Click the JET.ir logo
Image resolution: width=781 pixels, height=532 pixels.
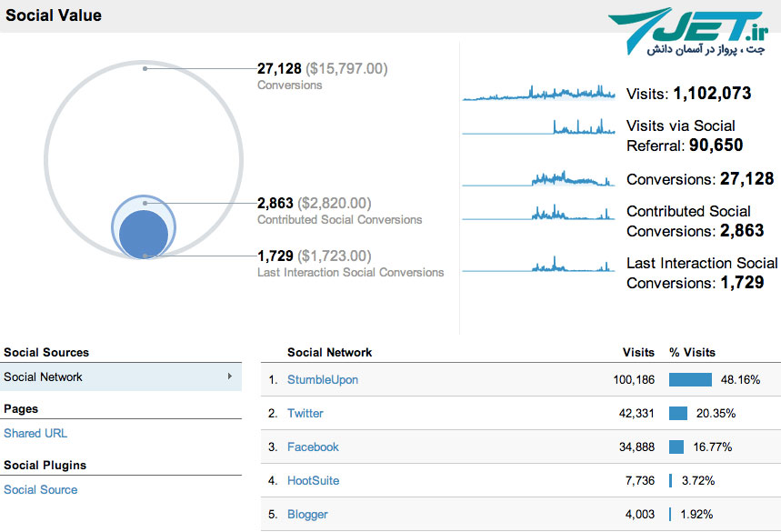pos(689,30)
